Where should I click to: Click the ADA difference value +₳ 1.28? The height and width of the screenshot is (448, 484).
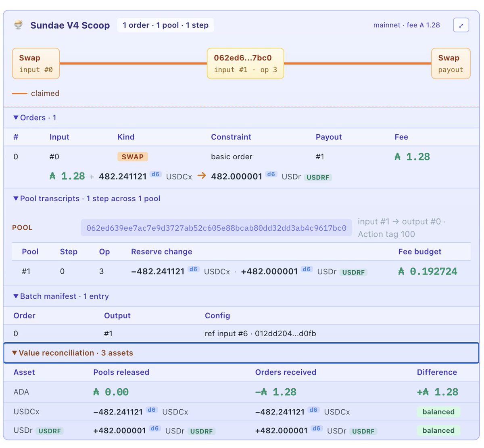click(438, 392)
